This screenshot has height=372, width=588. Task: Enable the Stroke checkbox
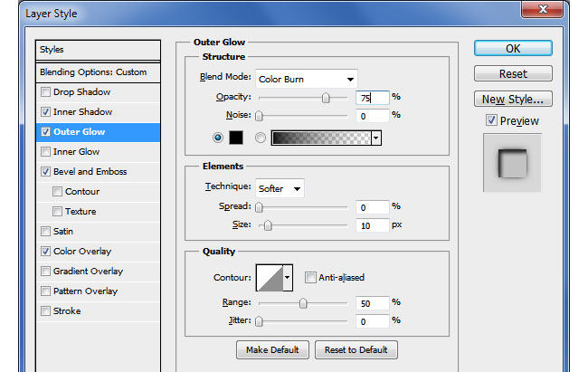point(45,310)
